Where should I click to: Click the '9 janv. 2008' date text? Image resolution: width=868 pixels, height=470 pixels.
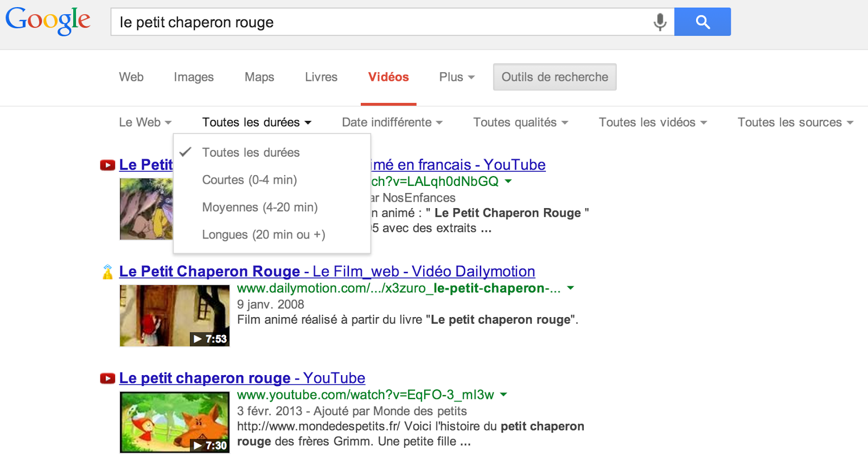point(271,305)
